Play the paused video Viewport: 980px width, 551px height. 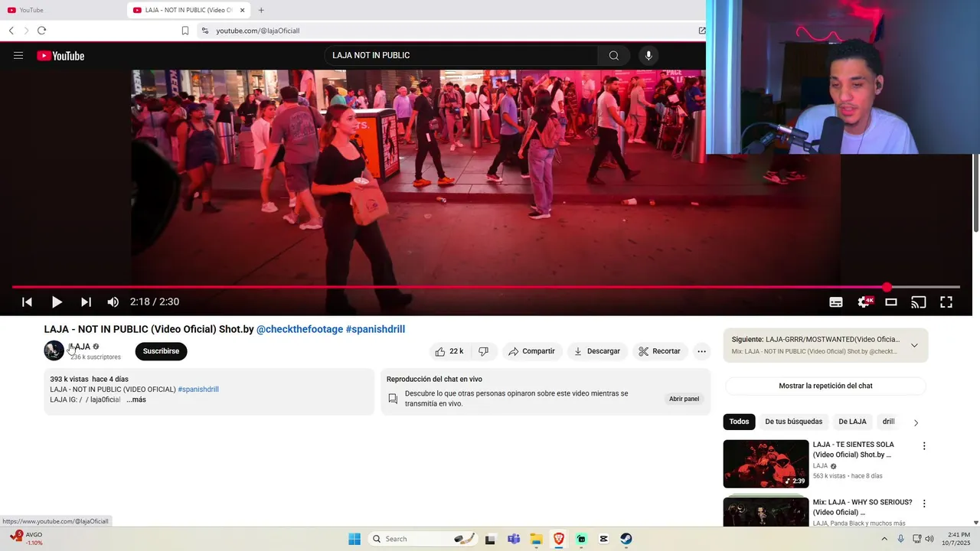57,302
